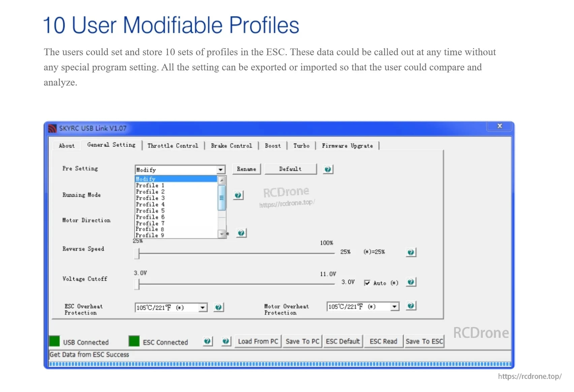
Task: Open help icon for Motor Overheat Protection
Action: [411, 306]
